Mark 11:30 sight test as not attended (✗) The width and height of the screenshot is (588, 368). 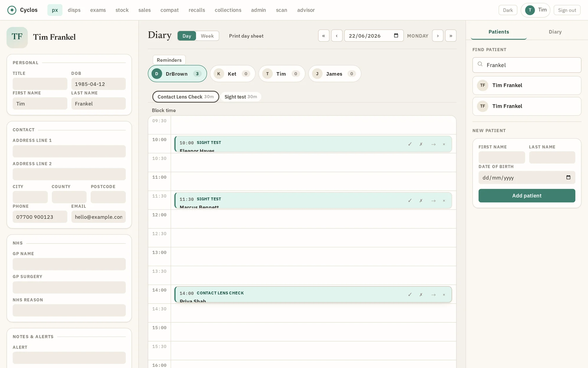(421, 201)
